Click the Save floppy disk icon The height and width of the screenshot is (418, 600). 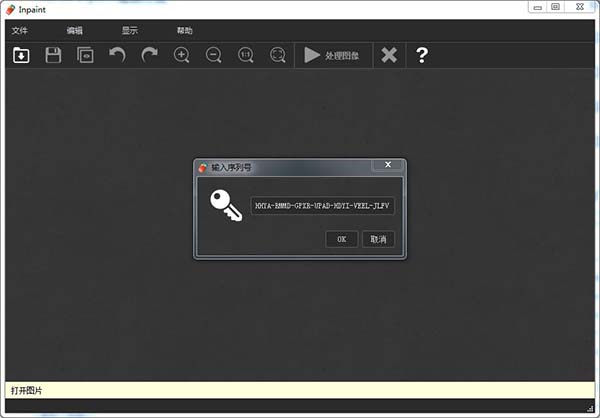pyautogui.click(x=53, y=55)
